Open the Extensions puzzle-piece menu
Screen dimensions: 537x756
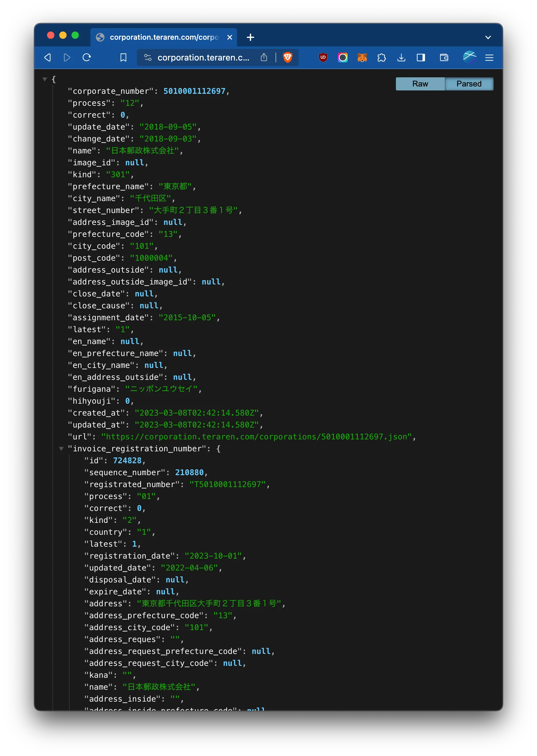click(x=382, y=57)
